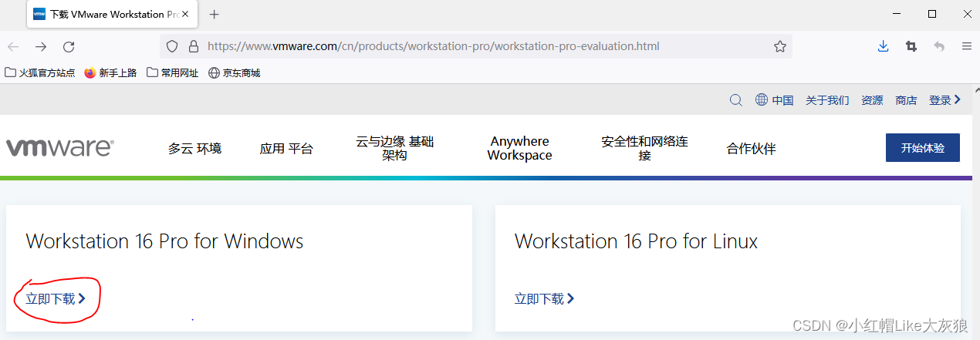This screenshot has height=340, width=980.
Task: Open a new tab with plus button
Action: pos(215,14)
